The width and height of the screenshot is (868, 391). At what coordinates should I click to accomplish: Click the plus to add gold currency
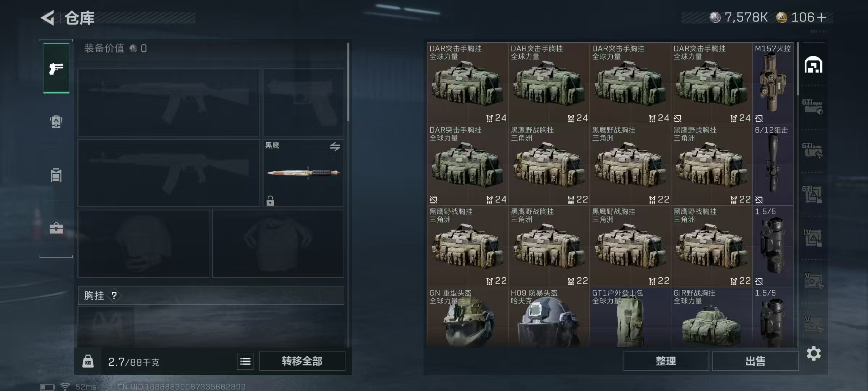point(821,17)
